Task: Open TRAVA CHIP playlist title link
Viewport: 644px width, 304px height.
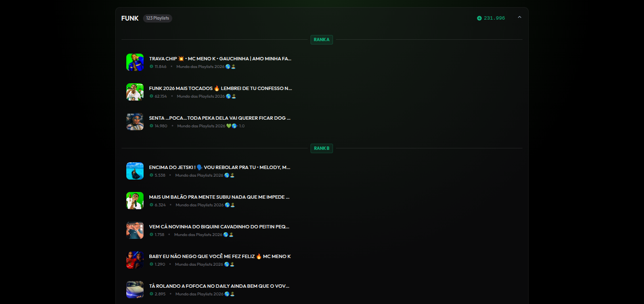Action: pos(220,59)
